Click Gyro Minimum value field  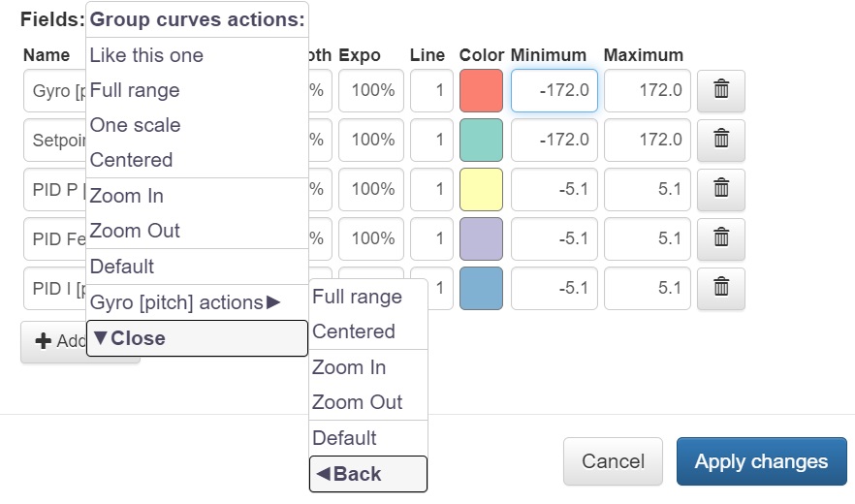point(554,90)
